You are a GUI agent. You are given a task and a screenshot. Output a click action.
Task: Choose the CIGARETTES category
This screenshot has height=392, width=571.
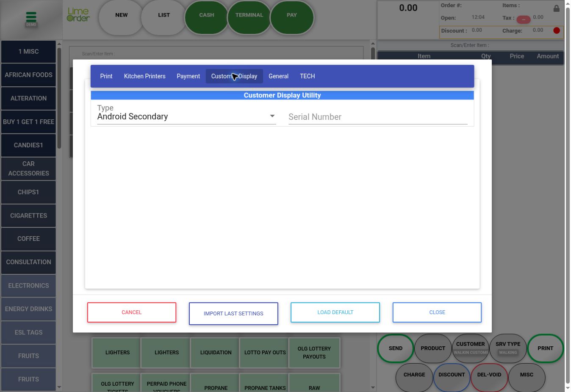(28, 216)
